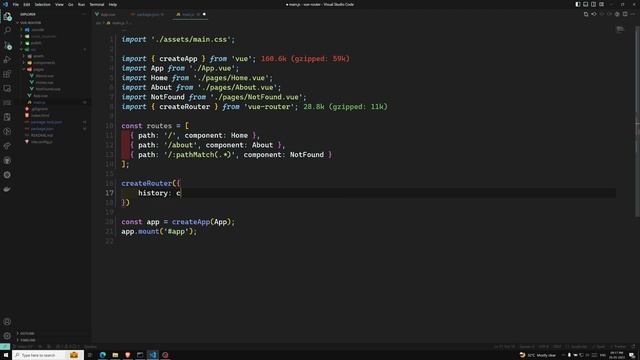Viewport: 640px width, 360px height.
Task: Expand the public folder
Action: coord(36,43)
